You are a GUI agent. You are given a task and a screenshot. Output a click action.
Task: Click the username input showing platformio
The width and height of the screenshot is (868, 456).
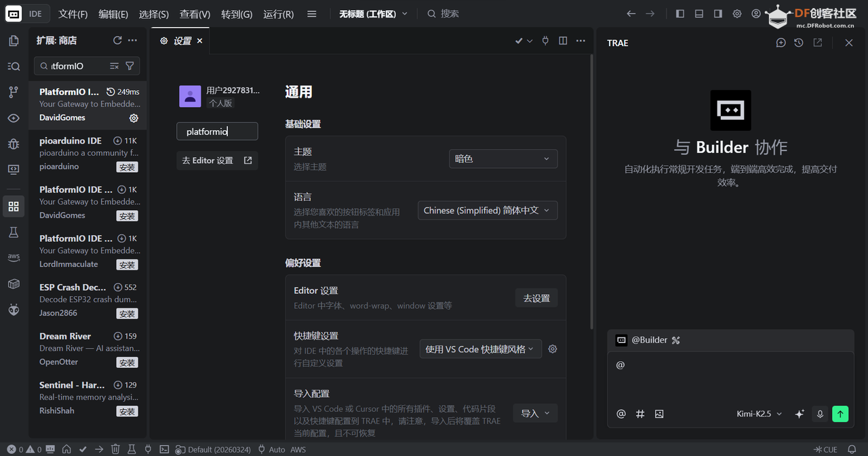(x=216, y=131)
